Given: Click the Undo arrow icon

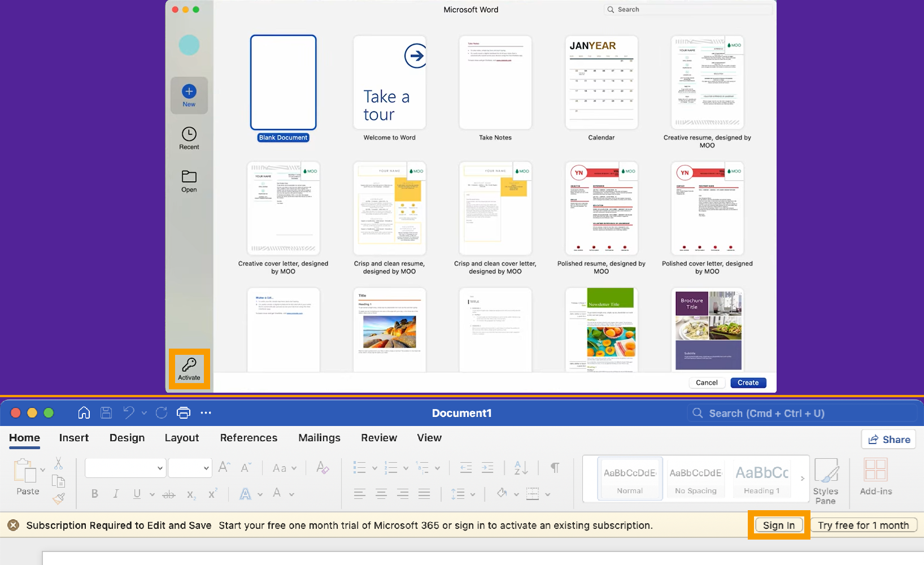Looking at the screenshot, I should (x=129, y=413).
